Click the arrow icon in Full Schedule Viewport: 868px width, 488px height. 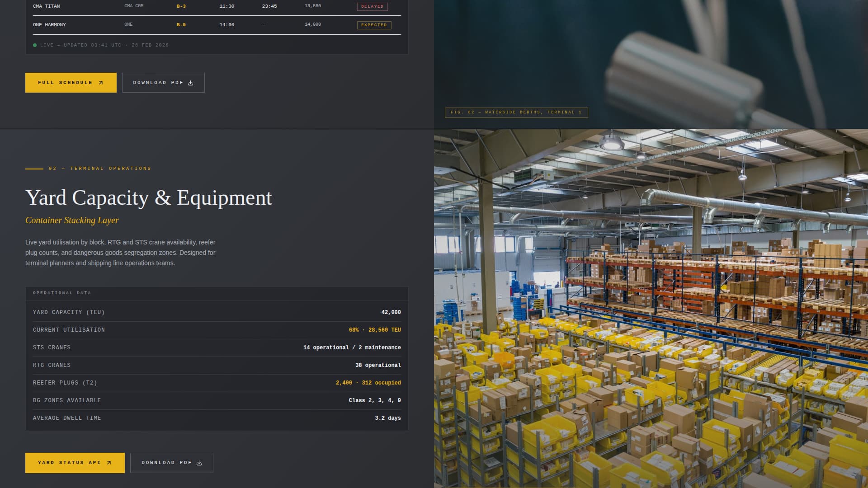coord(101,83)
